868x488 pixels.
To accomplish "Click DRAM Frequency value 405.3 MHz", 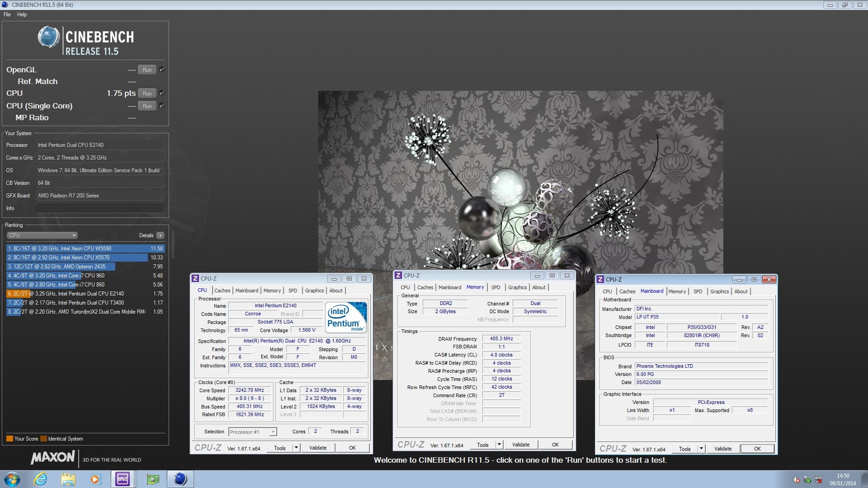I will point(502,338).
